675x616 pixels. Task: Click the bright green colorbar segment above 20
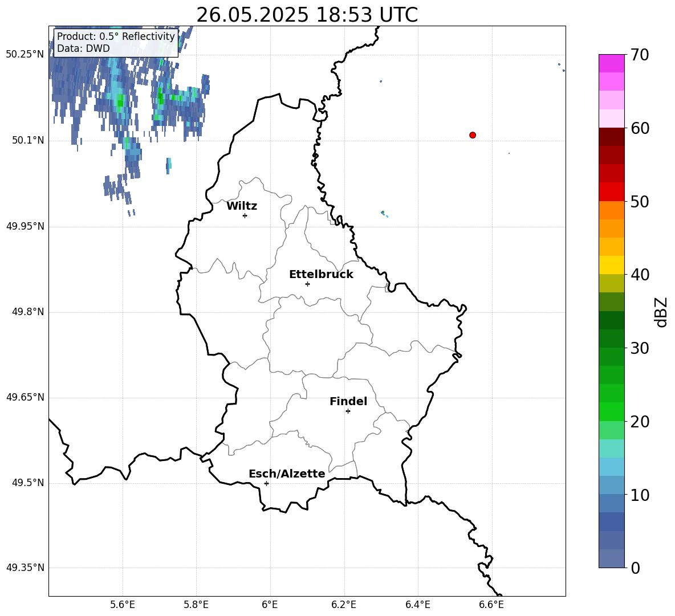click(612, 412)
